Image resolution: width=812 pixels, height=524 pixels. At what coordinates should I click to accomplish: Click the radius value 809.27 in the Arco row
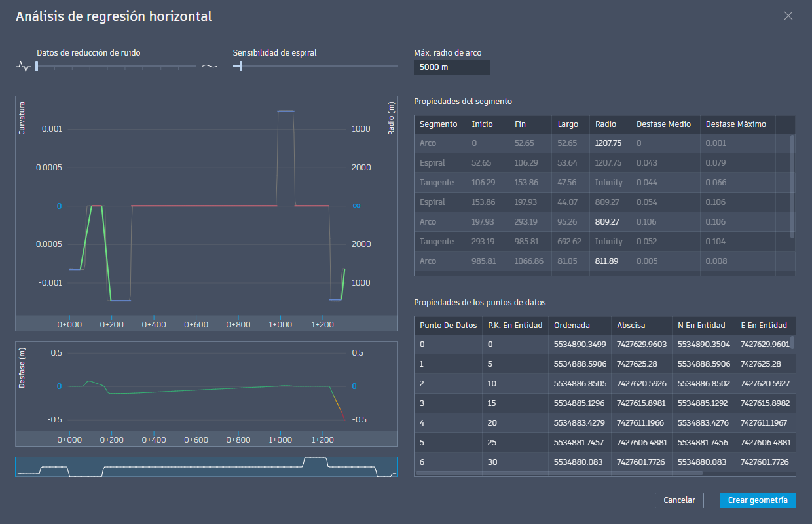click(x=607, y=222)
